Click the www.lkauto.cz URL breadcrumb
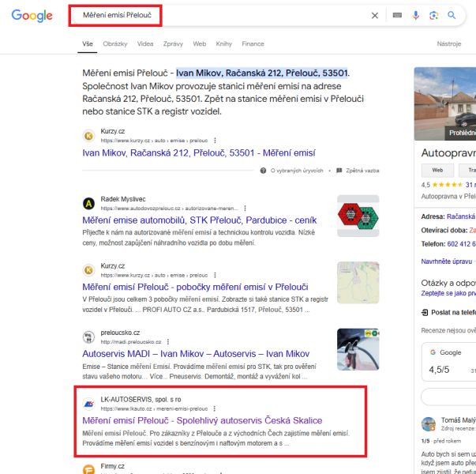Viewport: 476px width, 474px height. [x=154, y=408]
